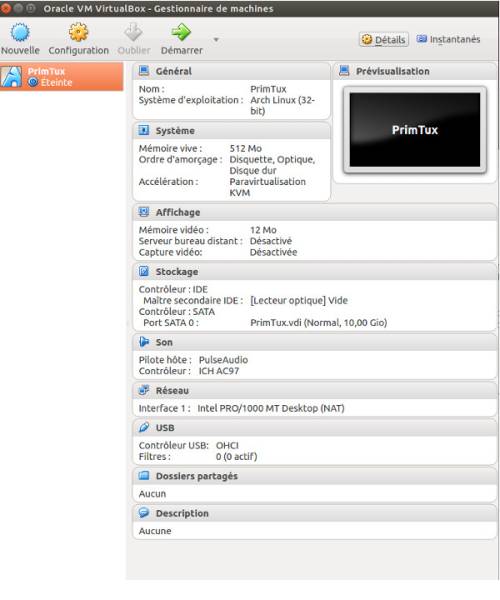
Task: Click the Prévisualisation section header
Action: coord(415,71)
